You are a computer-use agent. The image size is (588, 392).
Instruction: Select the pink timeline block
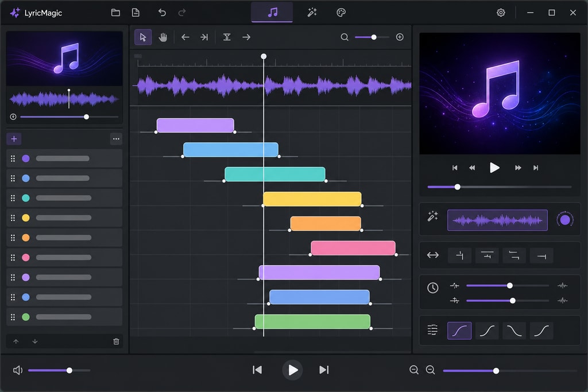pos(353,248)
